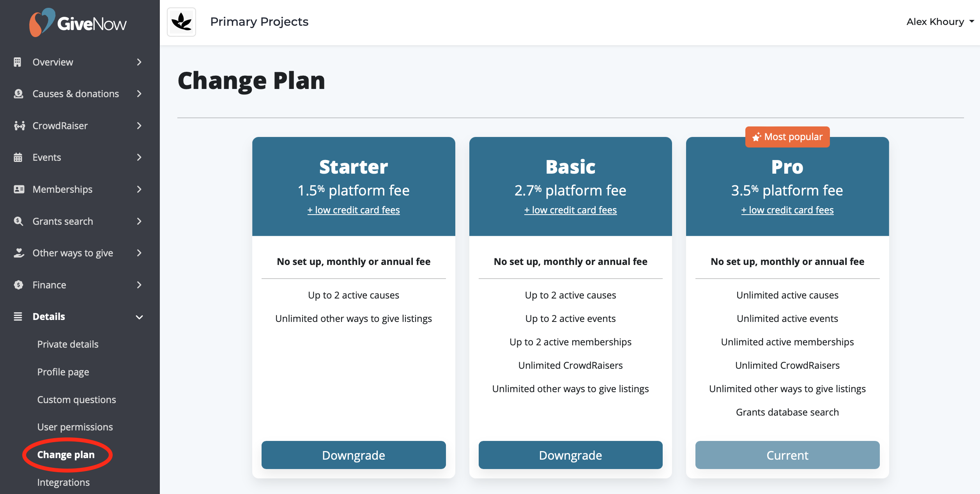Click the Events calendar icon

[x=18, y=157]
